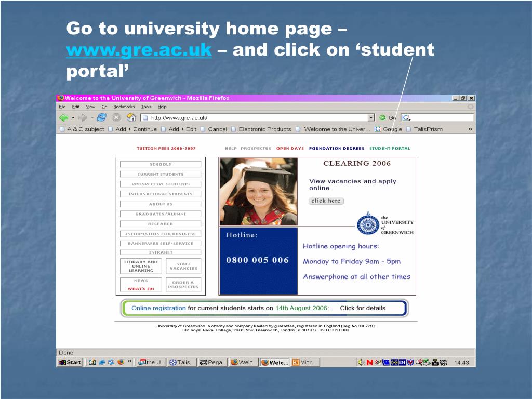Open the Prospectus link in top navigation
This screenshot has height=399, width=532.
(256, 148)
